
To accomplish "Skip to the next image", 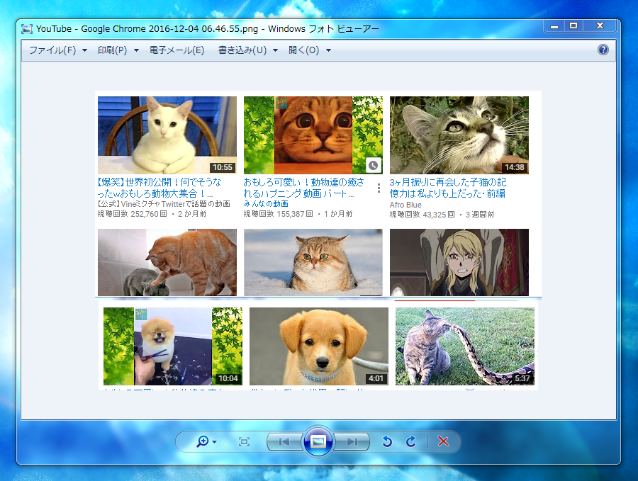I will click(350, 441).
